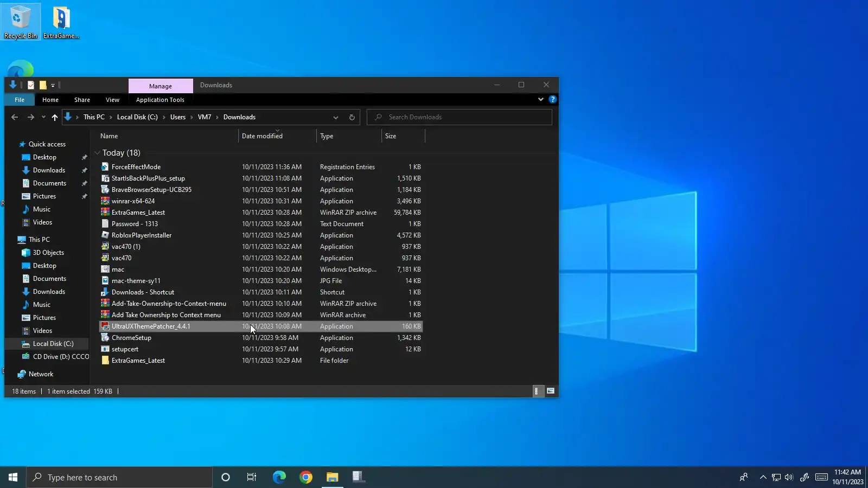Switch to the View ribbon tab

point(112,100)
